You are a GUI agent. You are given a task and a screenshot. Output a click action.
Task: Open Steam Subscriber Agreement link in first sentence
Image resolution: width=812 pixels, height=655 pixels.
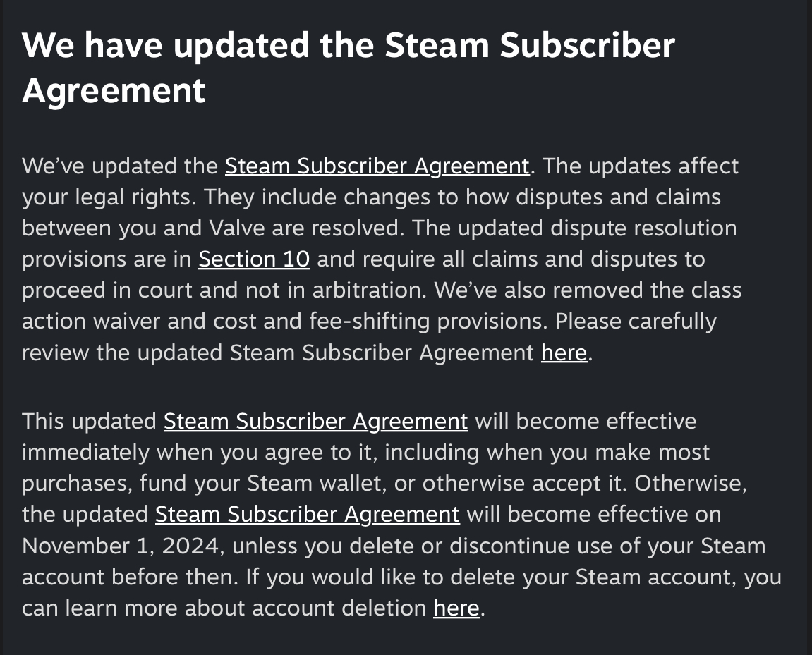point(377,166)
